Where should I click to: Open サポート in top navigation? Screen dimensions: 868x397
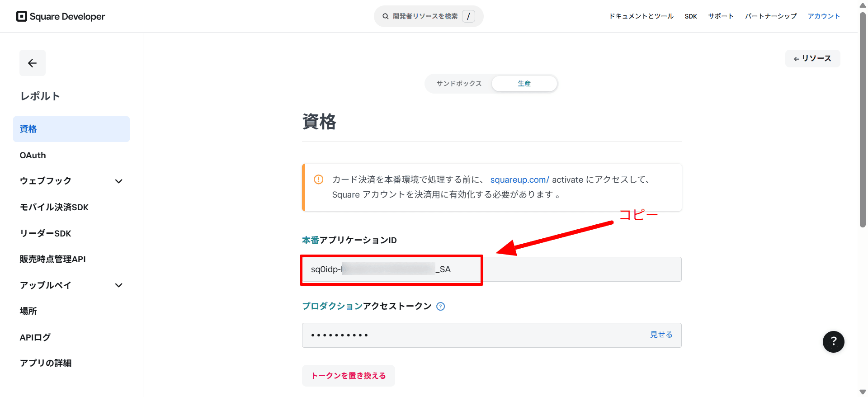[x=721, y=16]
